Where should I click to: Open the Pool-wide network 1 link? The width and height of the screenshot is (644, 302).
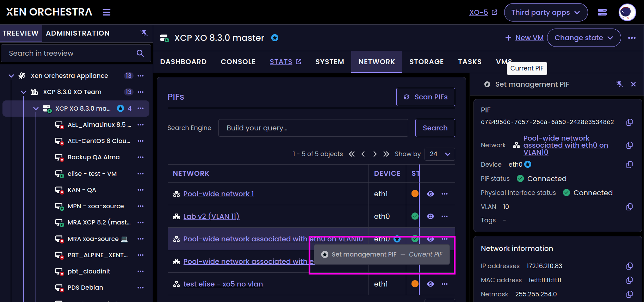(x=218, y=194)
